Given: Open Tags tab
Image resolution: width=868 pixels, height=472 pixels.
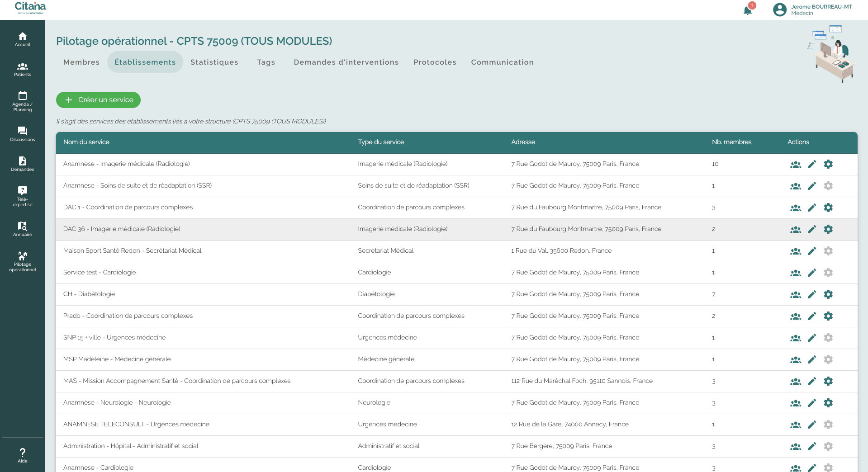Looking at the screenshot, I should (x=266, y=62).
